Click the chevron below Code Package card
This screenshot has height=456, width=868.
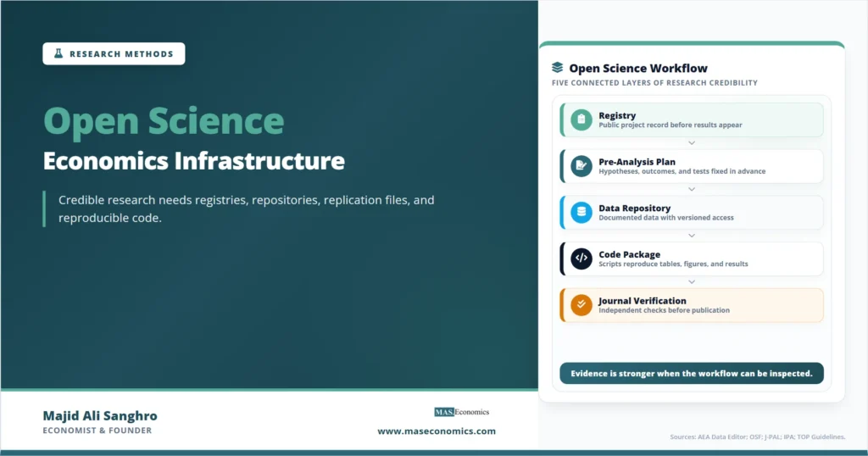(692, 281)
